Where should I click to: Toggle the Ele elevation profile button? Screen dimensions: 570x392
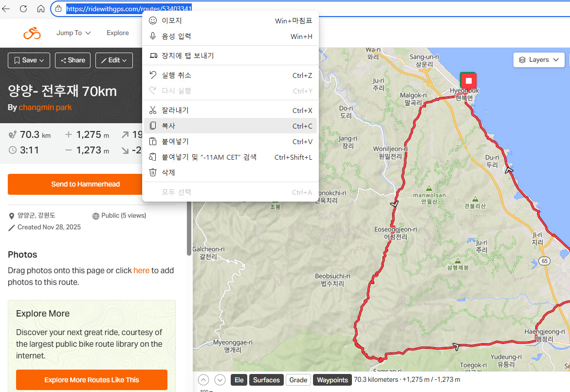(239, 380)
